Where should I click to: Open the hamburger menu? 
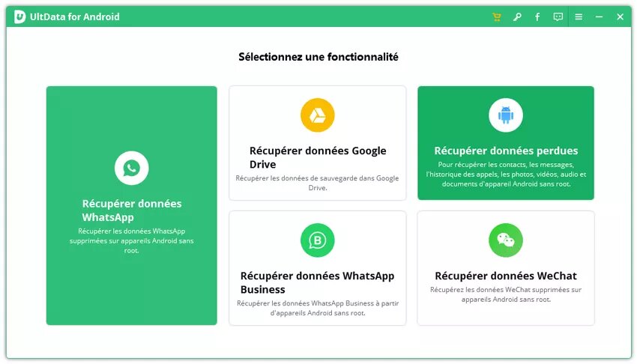point(579,16)
